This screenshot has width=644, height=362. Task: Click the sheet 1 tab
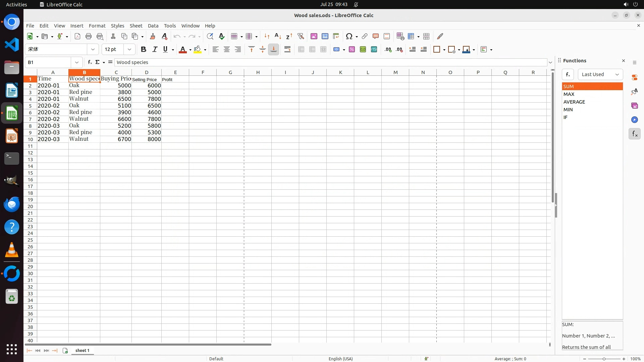[x=82, y=350]
